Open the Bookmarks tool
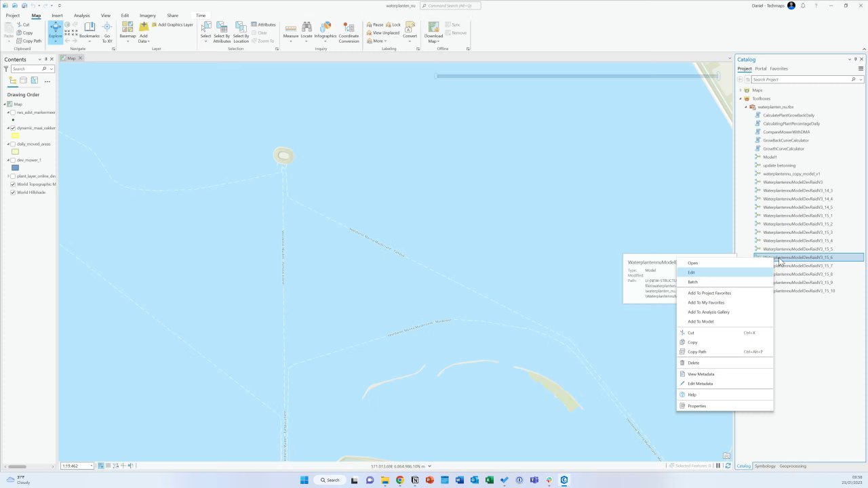 click(x=89, y=32)
